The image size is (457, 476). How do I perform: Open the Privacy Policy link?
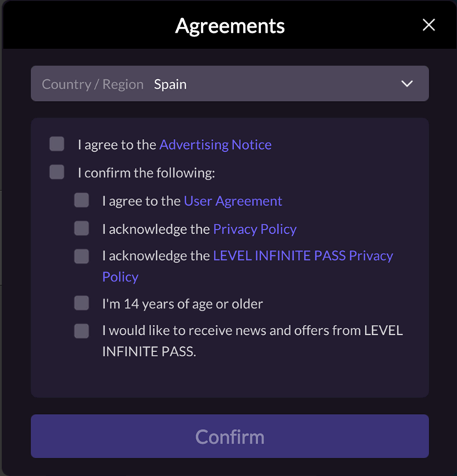coord(255,229)
